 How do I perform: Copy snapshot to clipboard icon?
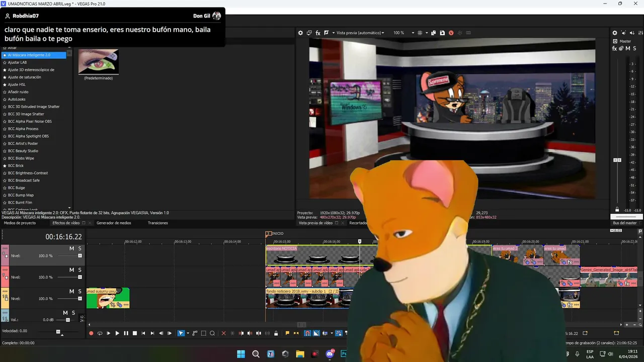pyautogui.click(x=433, y=33)
